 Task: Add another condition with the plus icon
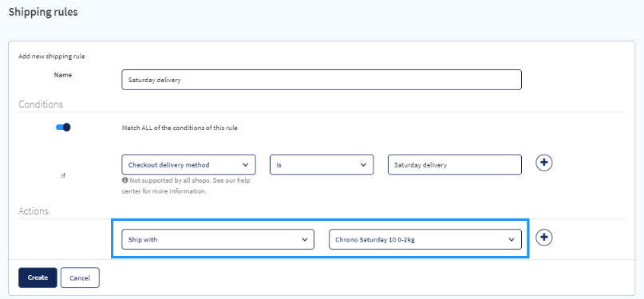point(543,163)
